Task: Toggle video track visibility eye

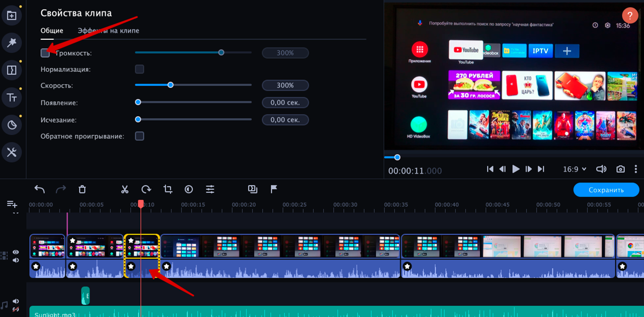Action: (16, 252)
